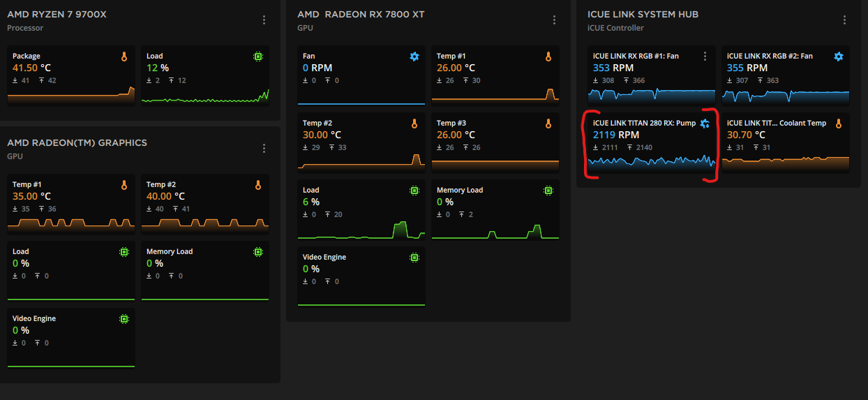Click the Radeon(TM) Graphics Memory Load chip icon
The height and width of the screenshot is (400, 868).
click(258, 252)
